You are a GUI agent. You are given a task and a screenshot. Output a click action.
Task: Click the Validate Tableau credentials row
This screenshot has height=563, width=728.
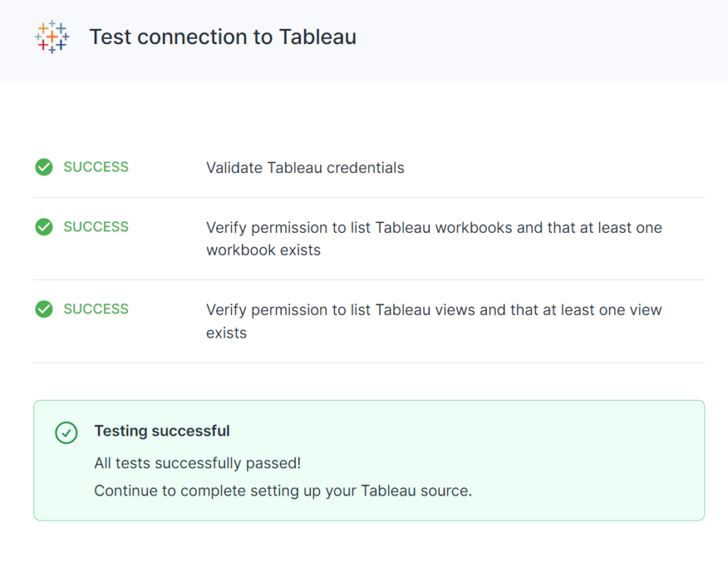[x=305, y=168]
